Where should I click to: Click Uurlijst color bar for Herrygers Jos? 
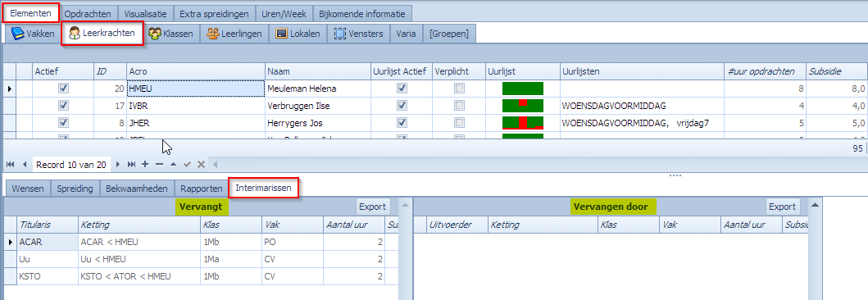523,123
